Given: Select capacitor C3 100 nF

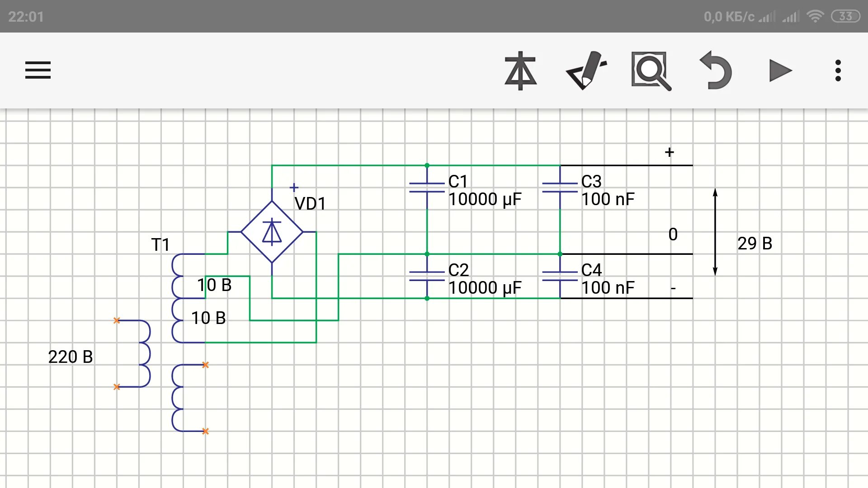Looking at the screenshot, I should pos(560,188).
